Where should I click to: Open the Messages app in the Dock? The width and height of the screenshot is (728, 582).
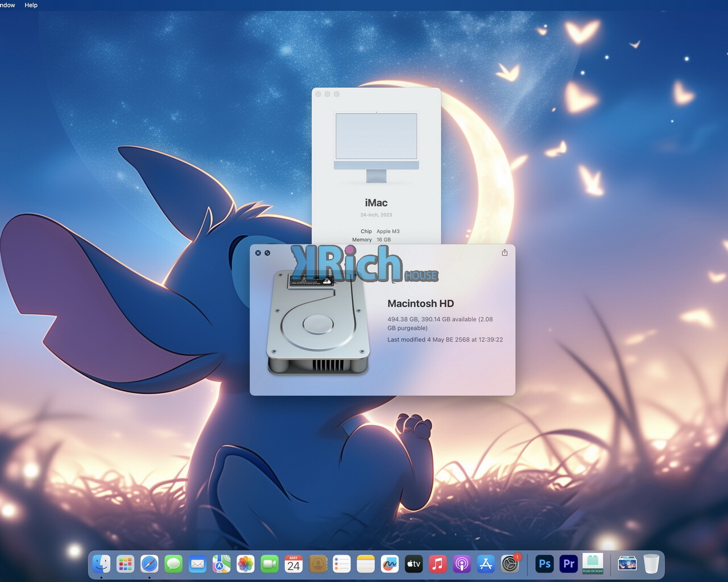click(x=173, y=564)
